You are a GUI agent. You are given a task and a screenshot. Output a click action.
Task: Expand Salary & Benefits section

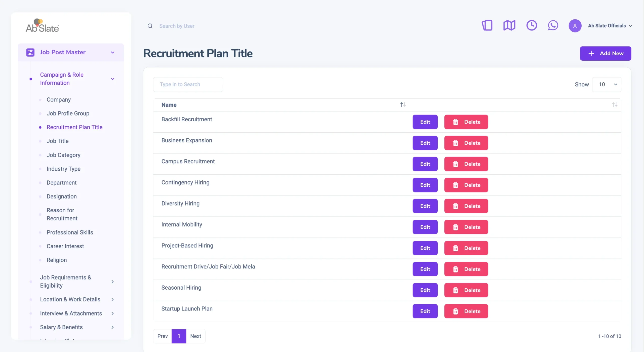click(112, 327)
